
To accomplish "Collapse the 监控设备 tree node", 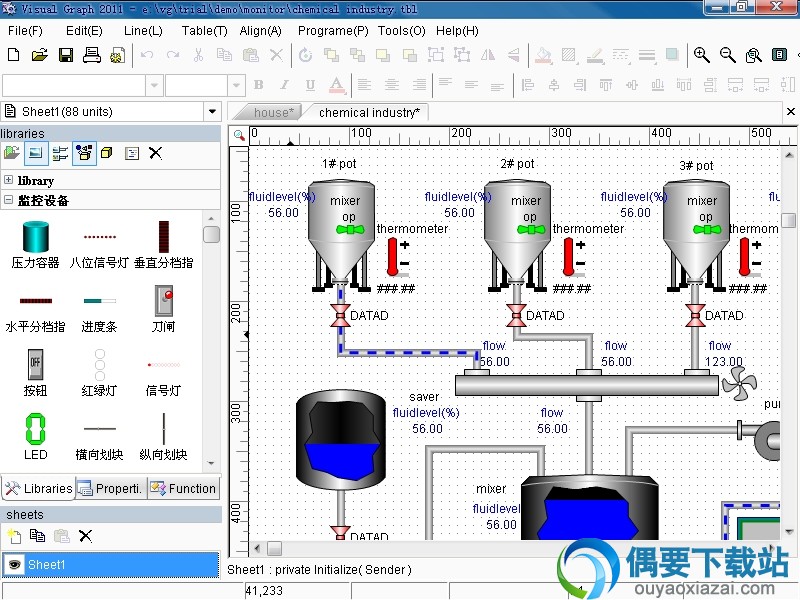I will (8, 200).
